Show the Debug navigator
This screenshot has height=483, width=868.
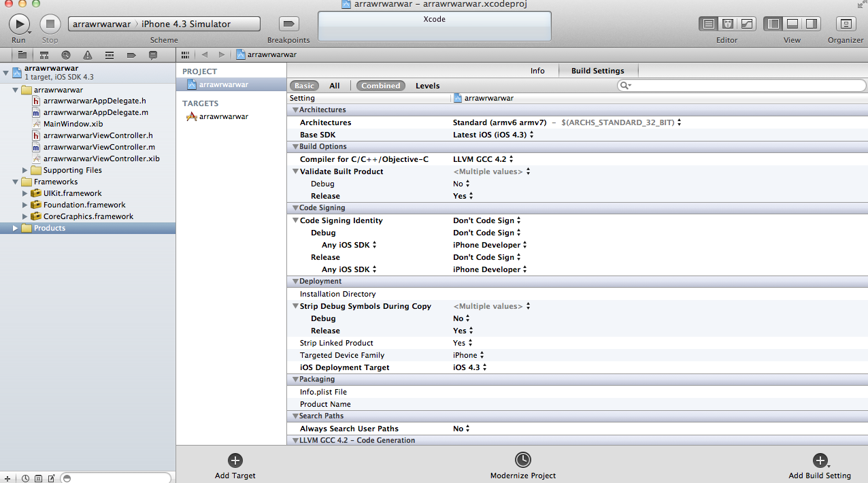point(110,54)
